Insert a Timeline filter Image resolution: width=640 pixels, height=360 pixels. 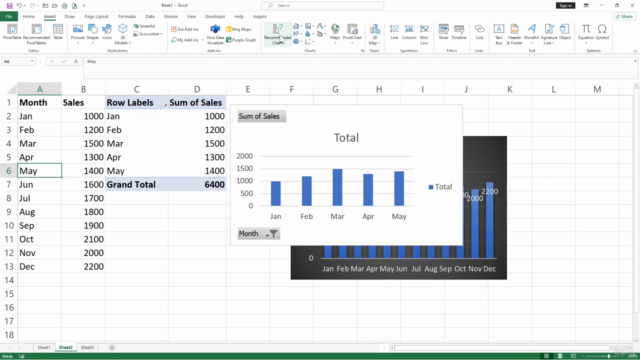coord(459,32)
